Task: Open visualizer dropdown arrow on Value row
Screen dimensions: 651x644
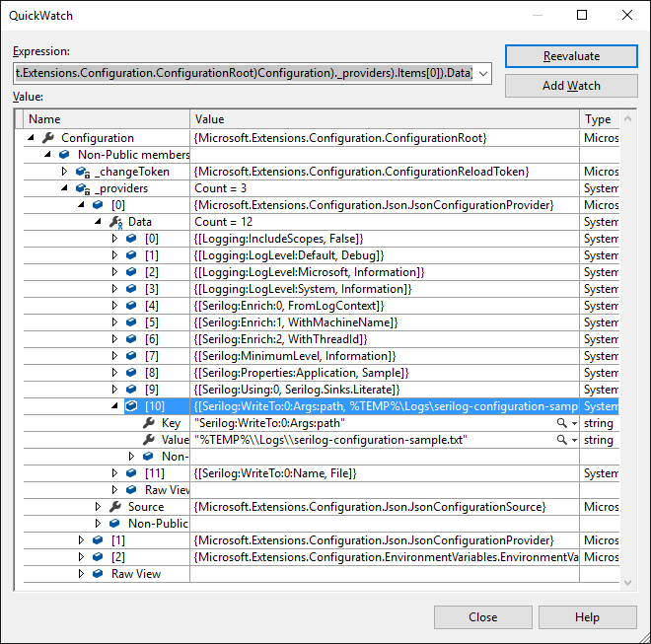Action: pos(575,440)
